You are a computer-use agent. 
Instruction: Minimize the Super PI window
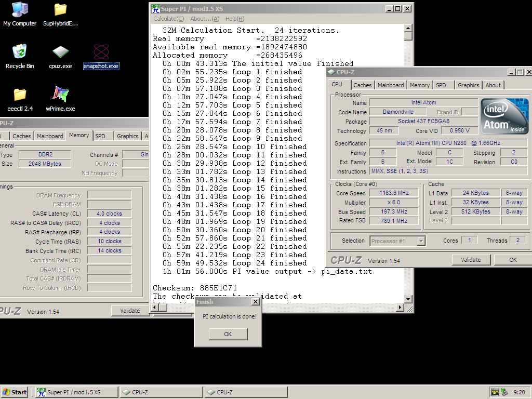pyautogui.click(x=390, y=9)
